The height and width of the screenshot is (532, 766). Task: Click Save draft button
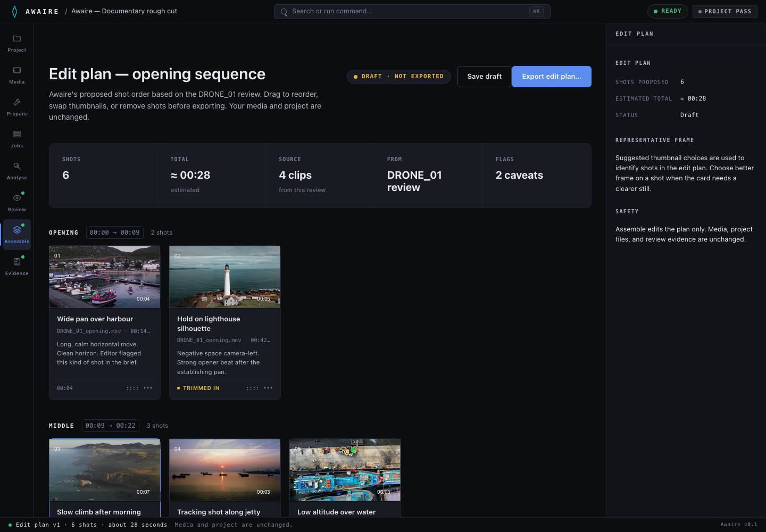[x=484, y=77]
